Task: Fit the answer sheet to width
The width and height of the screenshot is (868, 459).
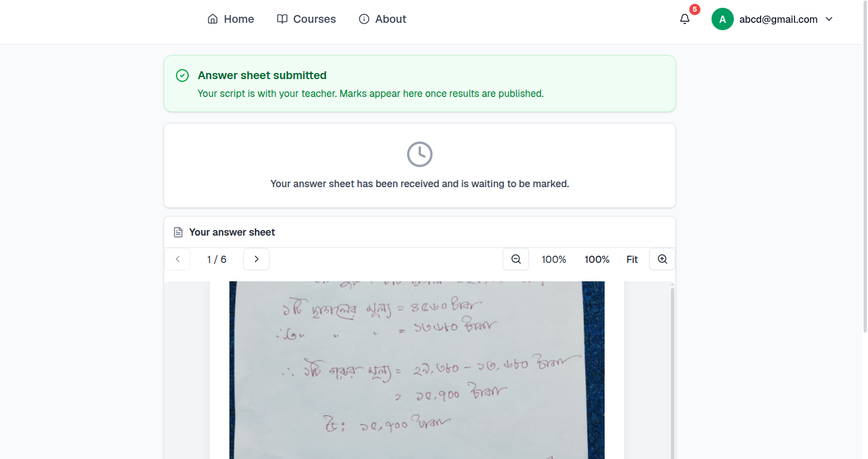Action: (632, 260)
